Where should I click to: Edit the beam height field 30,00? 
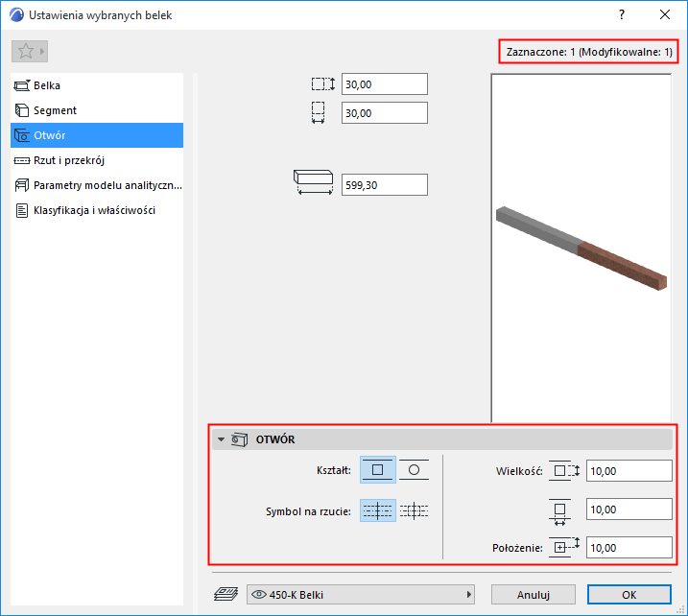click(385, 84)
